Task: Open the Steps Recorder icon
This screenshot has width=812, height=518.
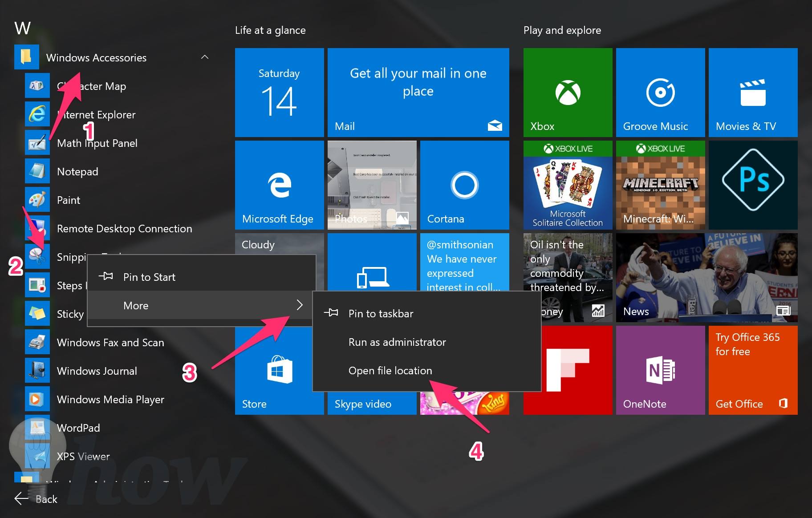Action: point(37,285)
